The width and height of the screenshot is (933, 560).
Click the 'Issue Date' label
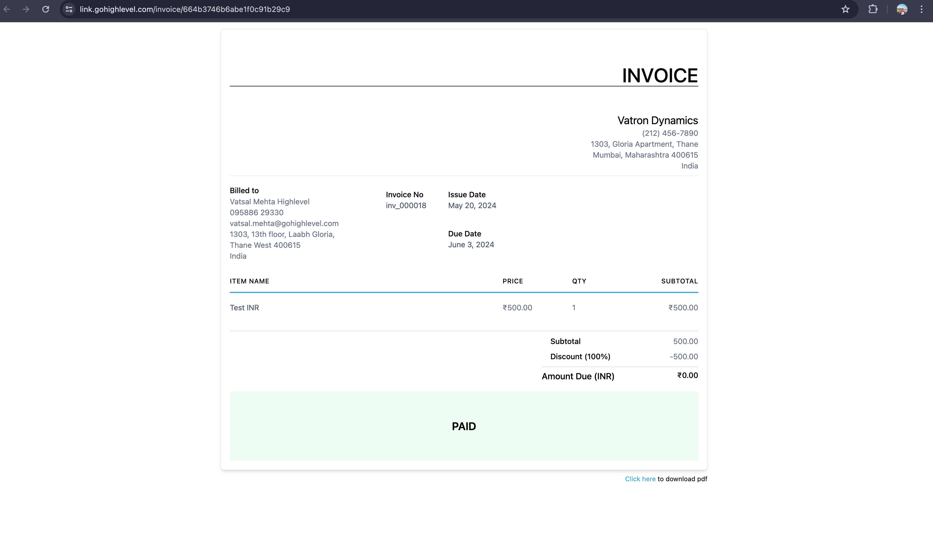click(467, 195)
